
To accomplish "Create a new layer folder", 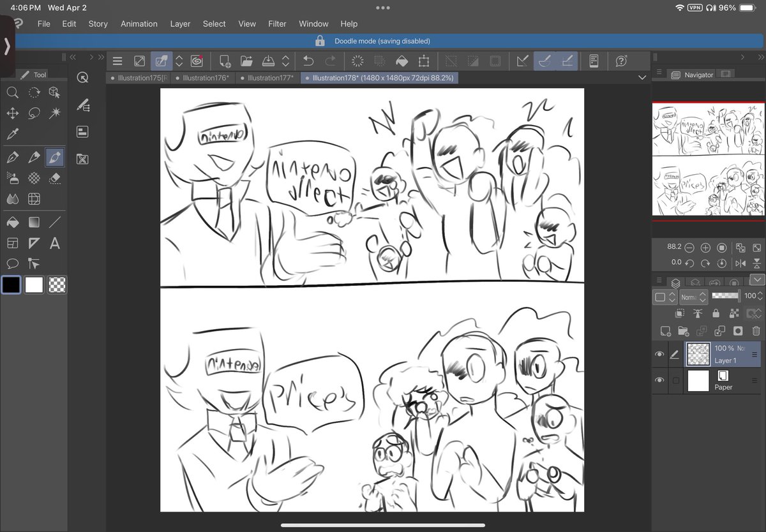I will pos(683,331).
